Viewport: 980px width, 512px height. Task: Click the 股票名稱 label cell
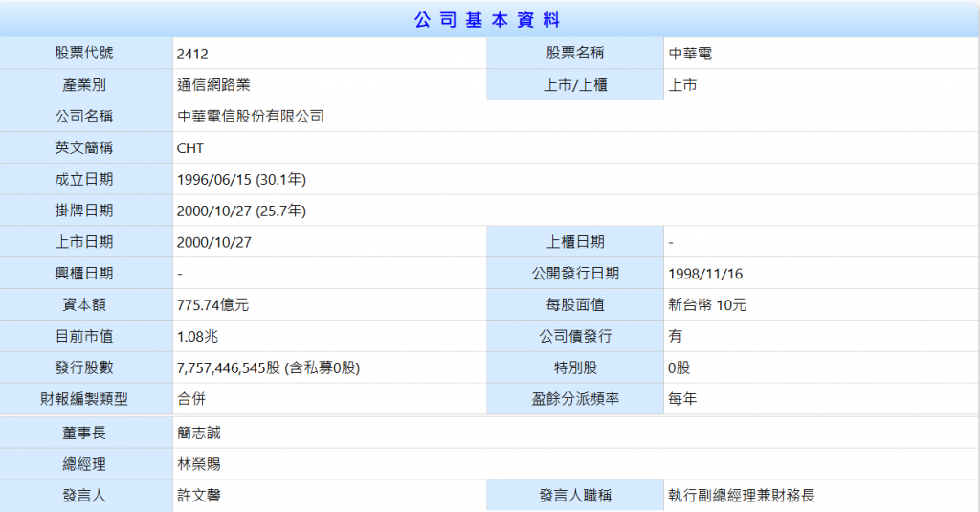(575, 54)
